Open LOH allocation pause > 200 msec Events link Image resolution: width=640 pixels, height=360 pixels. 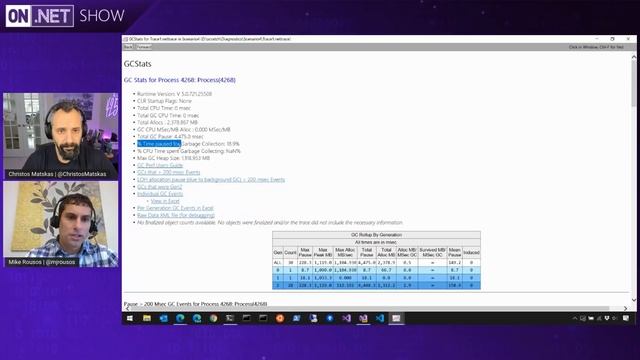point(211,180)
